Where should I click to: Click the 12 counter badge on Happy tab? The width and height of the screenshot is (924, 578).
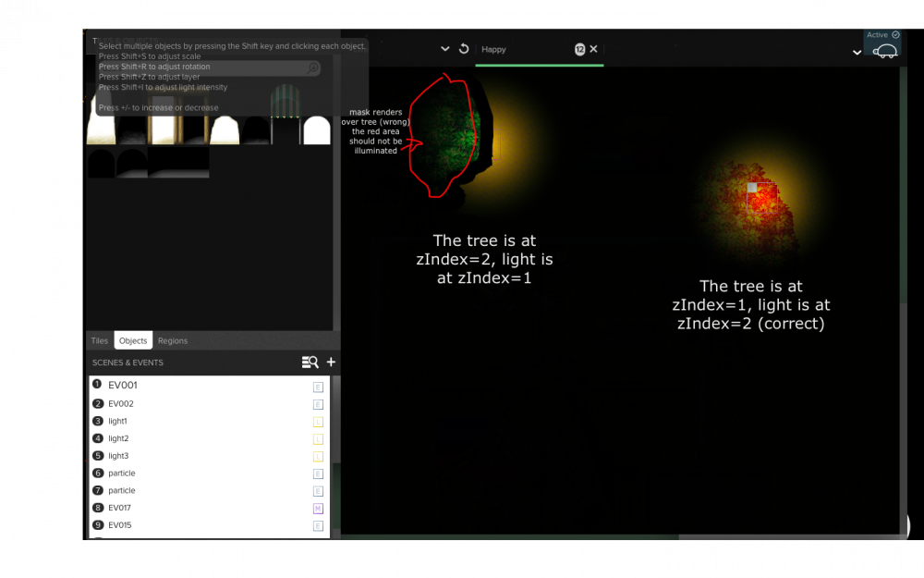click(x=580, y=50)
